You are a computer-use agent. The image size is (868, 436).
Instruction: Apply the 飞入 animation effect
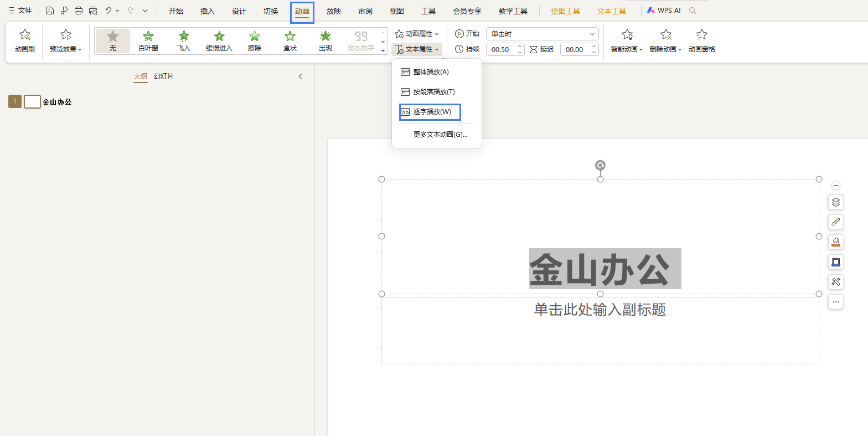tap(184, 42)
